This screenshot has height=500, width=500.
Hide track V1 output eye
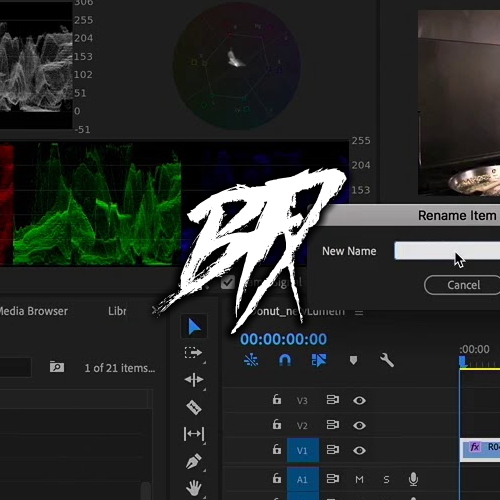coord(359,450)
